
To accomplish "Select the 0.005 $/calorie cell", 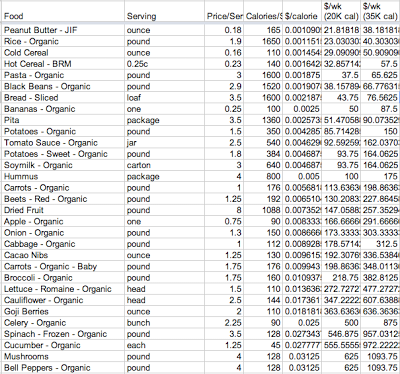I will click(302, 176).
